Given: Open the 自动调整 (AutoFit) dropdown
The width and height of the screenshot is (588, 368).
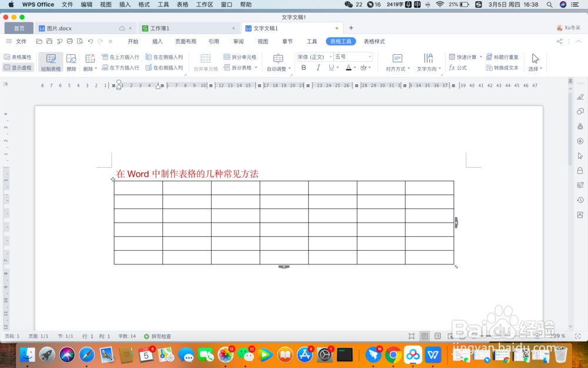Looking at the screenshot, I should tap(278, 62).
